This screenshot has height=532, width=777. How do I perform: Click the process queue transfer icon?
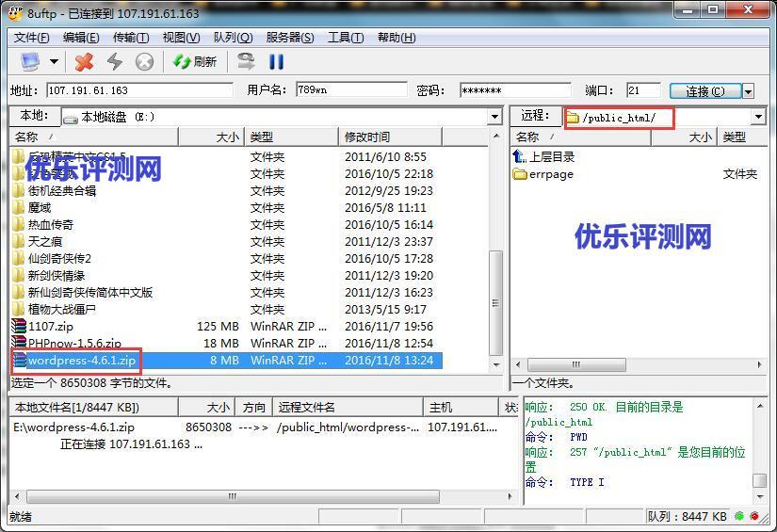click(x=246, y=62)
